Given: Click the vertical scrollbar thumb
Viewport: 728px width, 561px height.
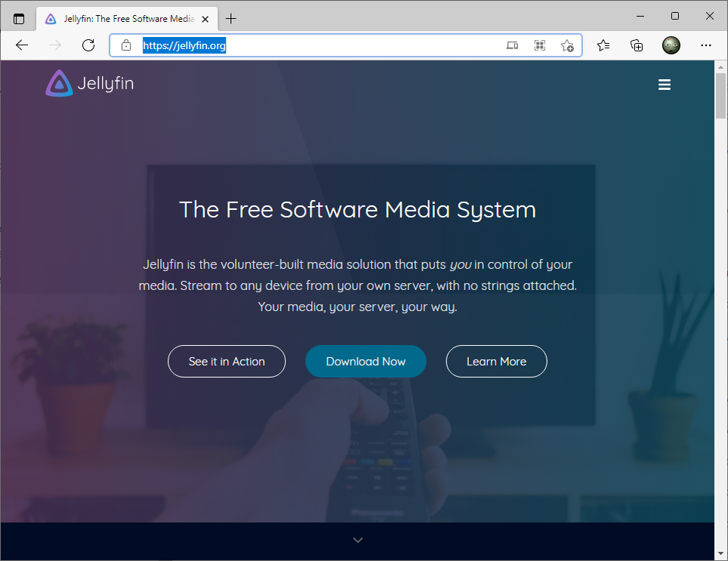Looking at the screenshot, I should 720,96.
